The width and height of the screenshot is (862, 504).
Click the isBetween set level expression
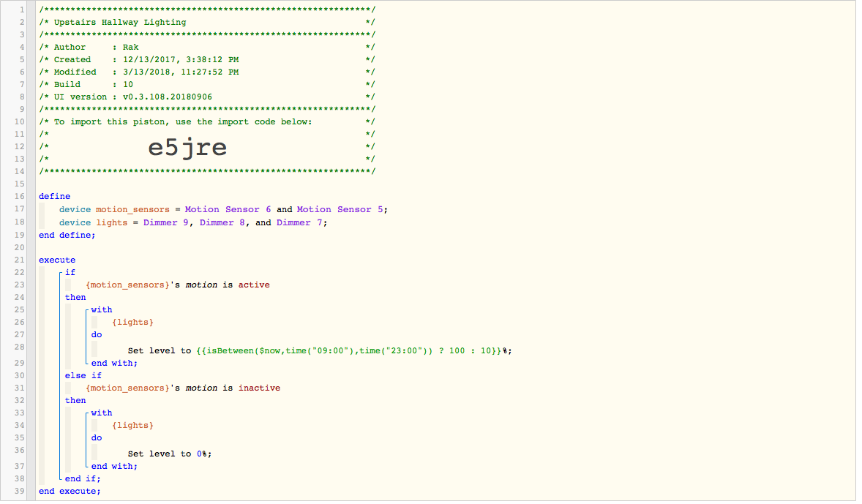348,351
